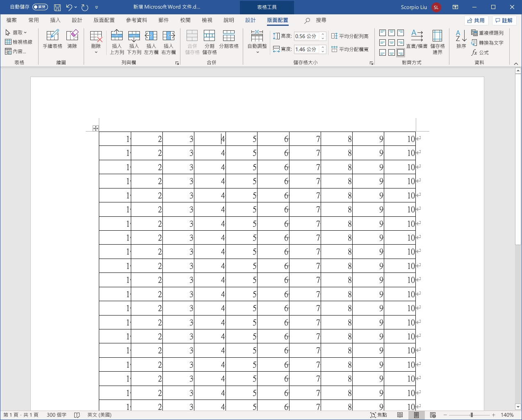The image size is (522, 420).
Task: Click 分割儲存格 Split Cells
Action: (210, 42)
